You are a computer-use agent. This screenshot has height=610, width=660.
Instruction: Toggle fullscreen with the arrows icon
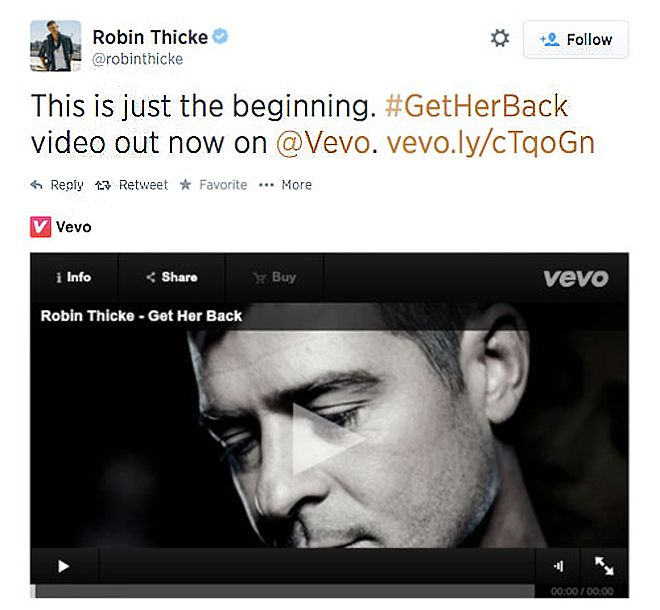pyautogui.click(x=604, y=566)
